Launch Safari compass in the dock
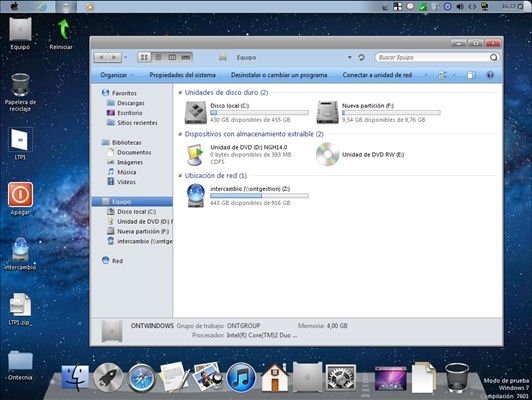 pyautogui.click(x=141, y=378)
